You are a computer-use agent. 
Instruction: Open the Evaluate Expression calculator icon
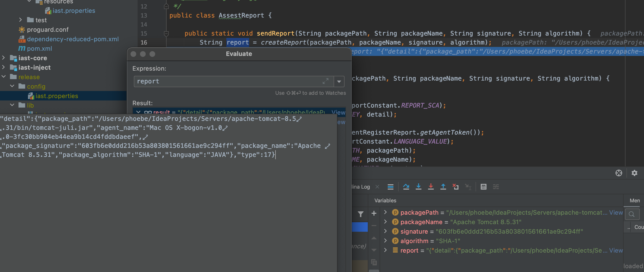tap(483, 187)
